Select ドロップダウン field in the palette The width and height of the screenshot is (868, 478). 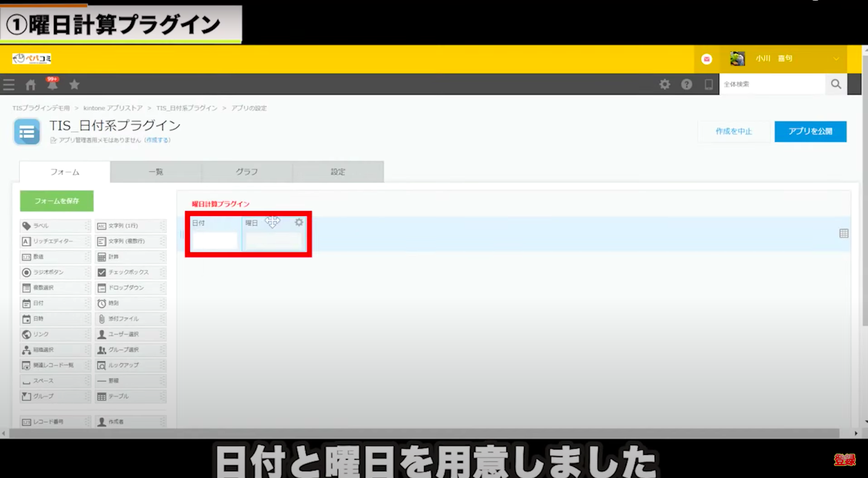[129, 288]
